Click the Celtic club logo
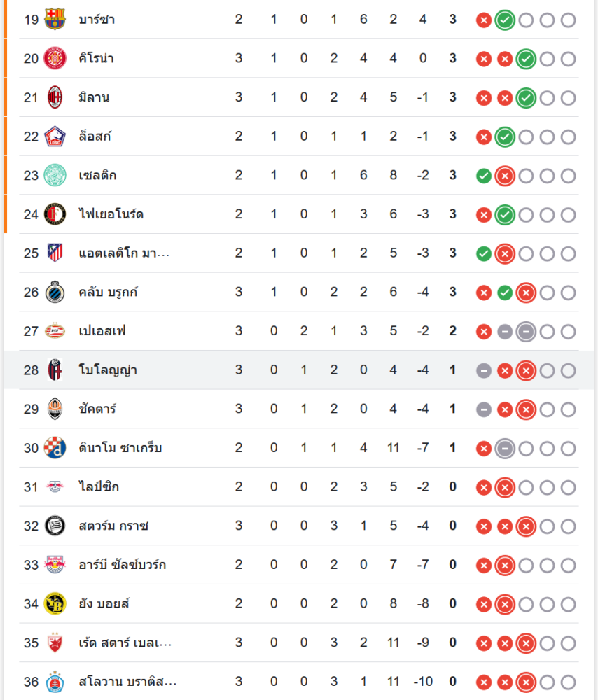The width and height of the screenshot is (598, 700). (x=55, y=175)
